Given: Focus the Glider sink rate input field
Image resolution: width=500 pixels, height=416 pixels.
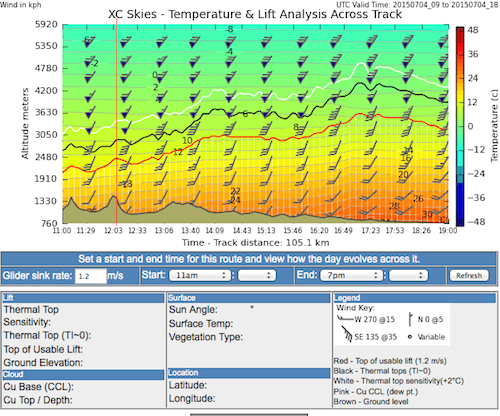Looking at the screenshot, I should click(x=91, y=276).
